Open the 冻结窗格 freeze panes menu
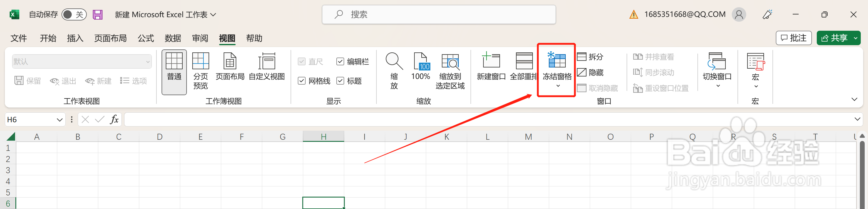 click(x=557, y=70)
